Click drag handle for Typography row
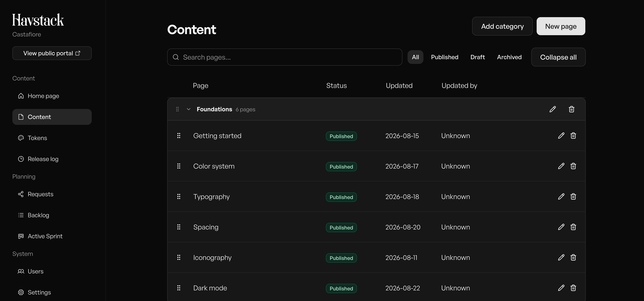Viewport: 644px width, 301px height. (179, 197)
